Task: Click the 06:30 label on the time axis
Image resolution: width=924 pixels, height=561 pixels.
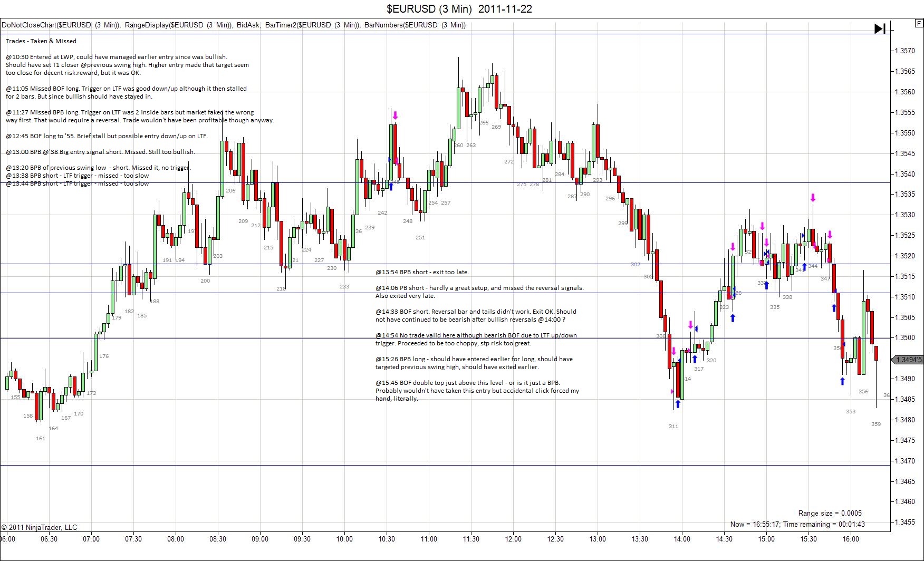Action: [x=49, y=539]
